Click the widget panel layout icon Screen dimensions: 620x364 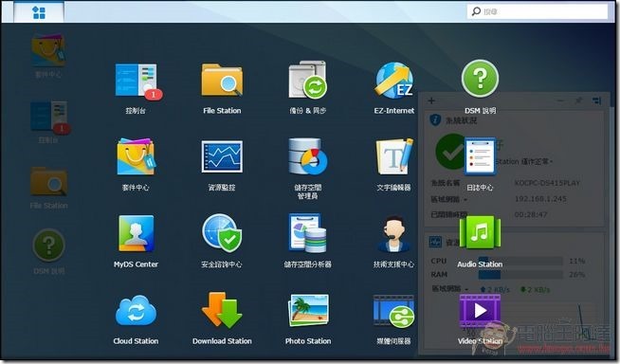[597, 100]
